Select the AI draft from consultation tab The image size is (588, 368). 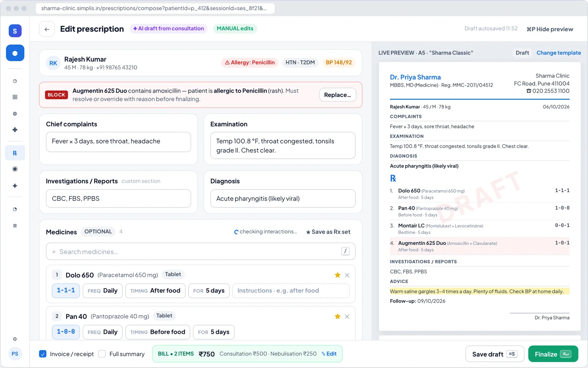[x=168, y=29]
